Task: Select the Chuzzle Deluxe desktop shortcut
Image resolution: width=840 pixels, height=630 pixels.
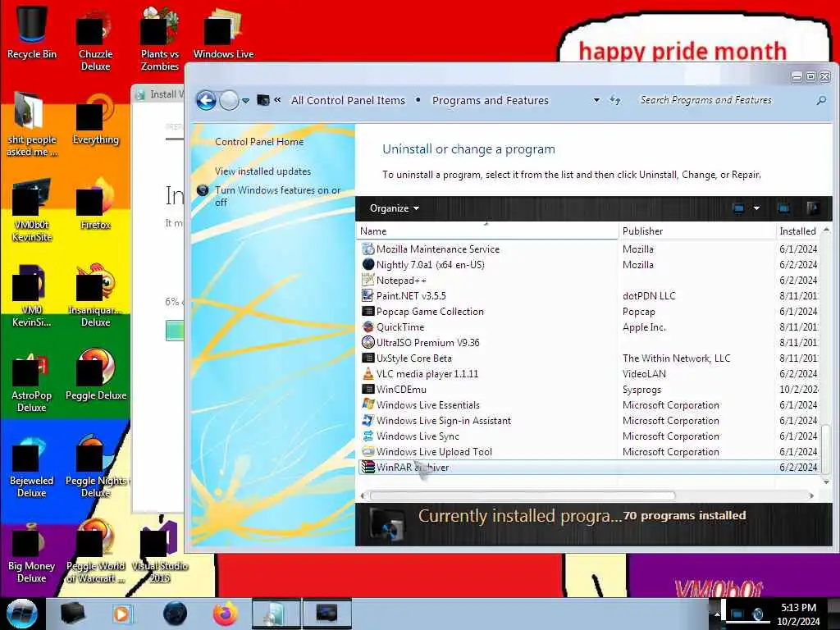Action: [96, 39]
